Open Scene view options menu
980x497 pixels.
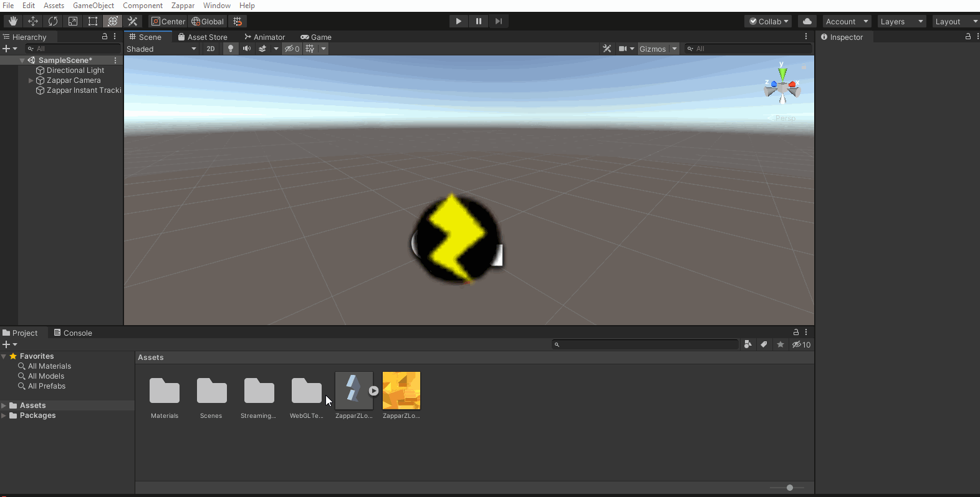coord(806,37)
